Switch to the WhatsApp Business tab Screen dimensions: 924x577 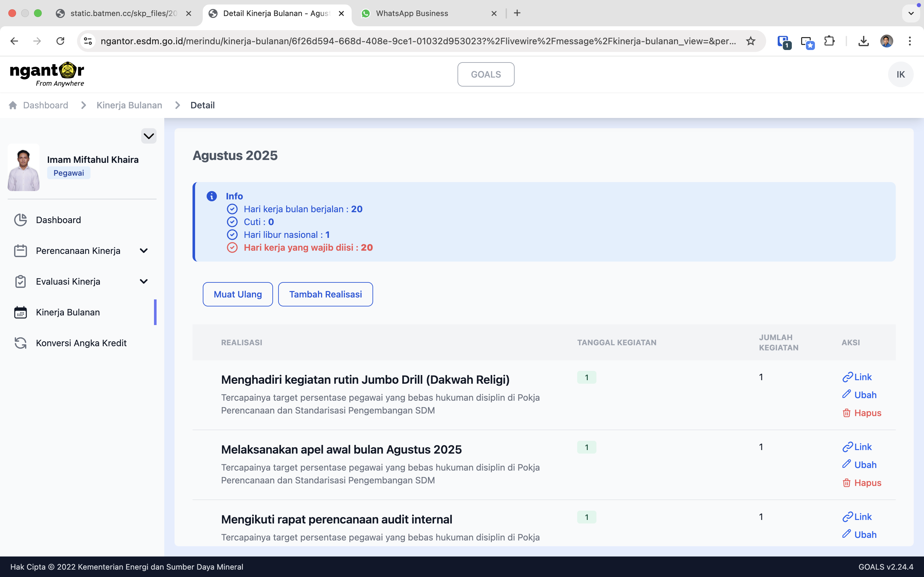[412, 13]
